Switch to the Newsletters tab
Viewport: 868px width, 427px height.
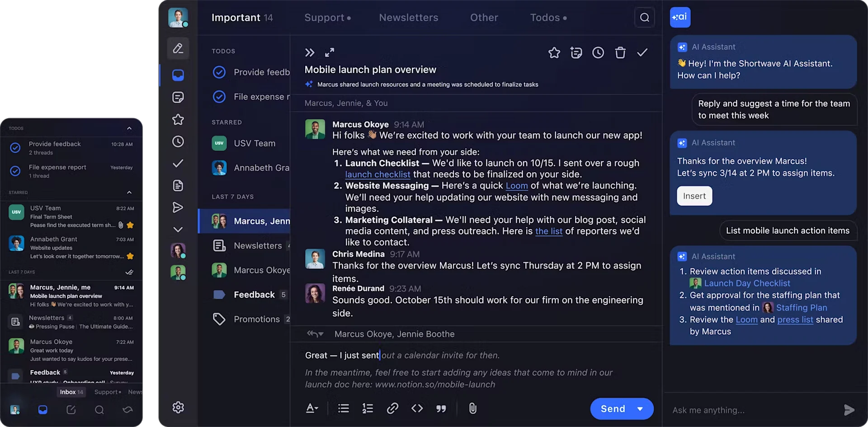coord(408,17)
